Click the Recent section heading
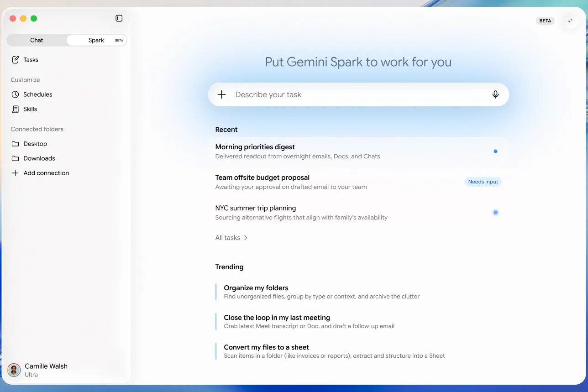 [226, 130]
